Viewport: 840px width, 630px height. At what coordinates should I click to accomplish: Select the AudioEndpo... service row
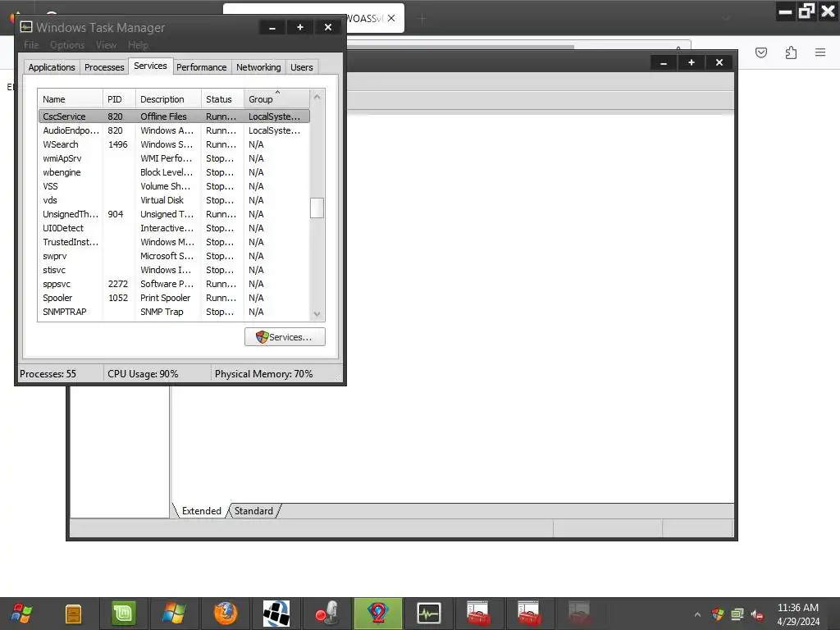[x=174, y=130]
